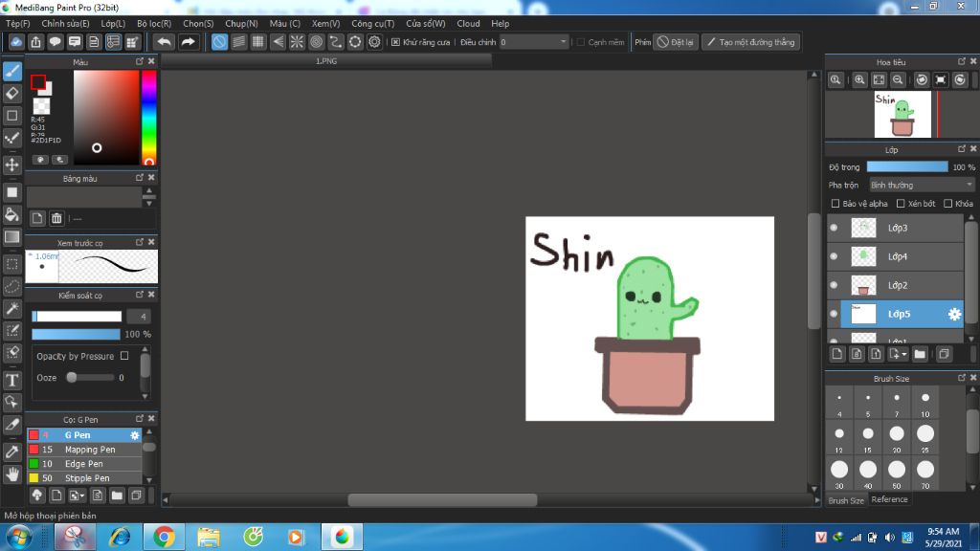Select the Eraser tool in left toolbar
The height and width of the screenshot is (551, 980).
[12, 93]
